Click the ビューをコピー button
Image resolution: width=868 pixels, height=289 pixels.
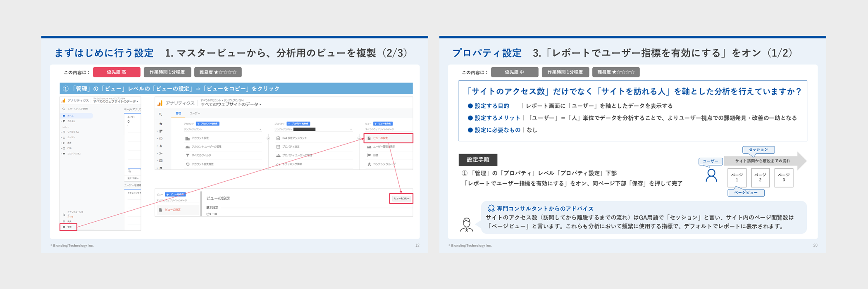[x=401, y=199]
